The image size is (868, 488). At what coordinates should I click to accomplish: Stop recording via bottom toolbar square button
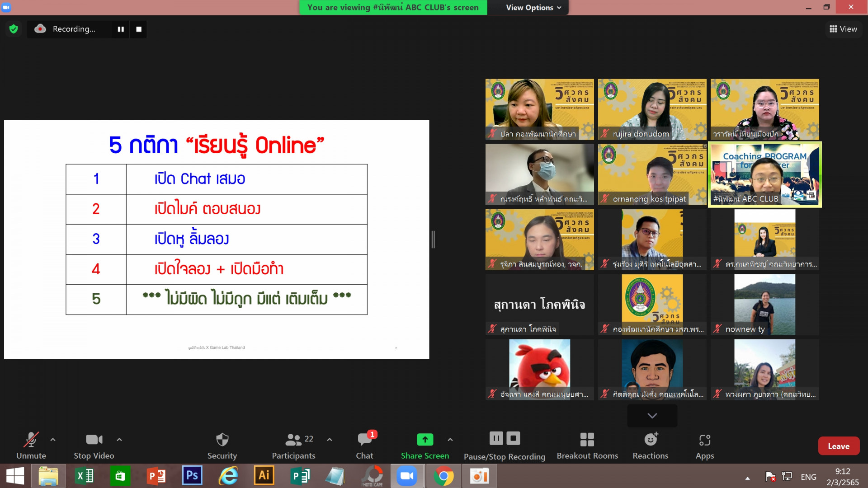513,438
